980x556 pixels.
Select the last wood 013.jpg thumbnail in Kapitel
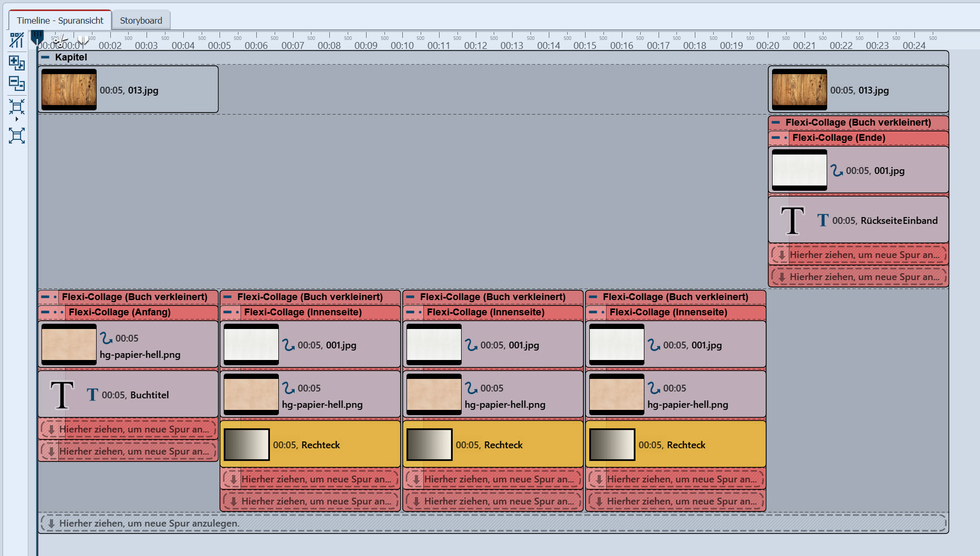799,89
